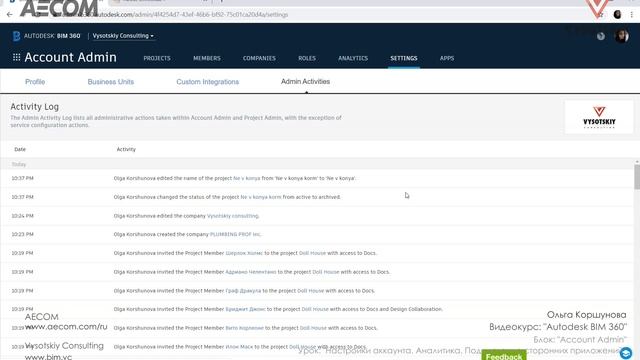Open the module switcher grid icon
The width and height of the screenshot is (640, 360).
coord(16,58)
